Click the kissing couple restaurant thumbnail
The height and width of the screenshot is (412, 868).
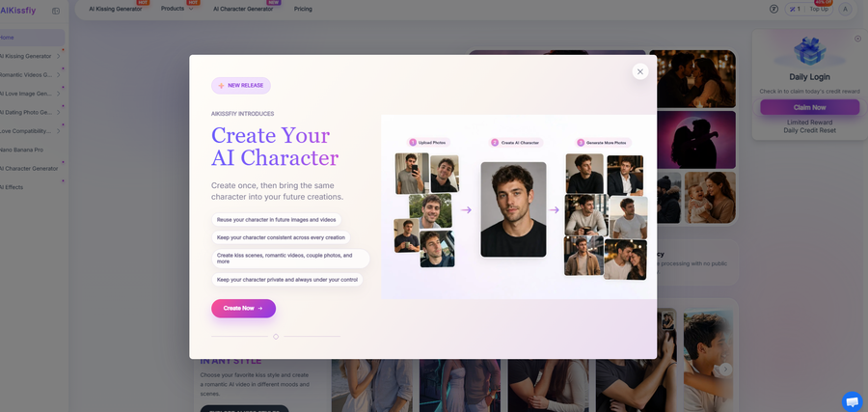[x=692, y=78]
